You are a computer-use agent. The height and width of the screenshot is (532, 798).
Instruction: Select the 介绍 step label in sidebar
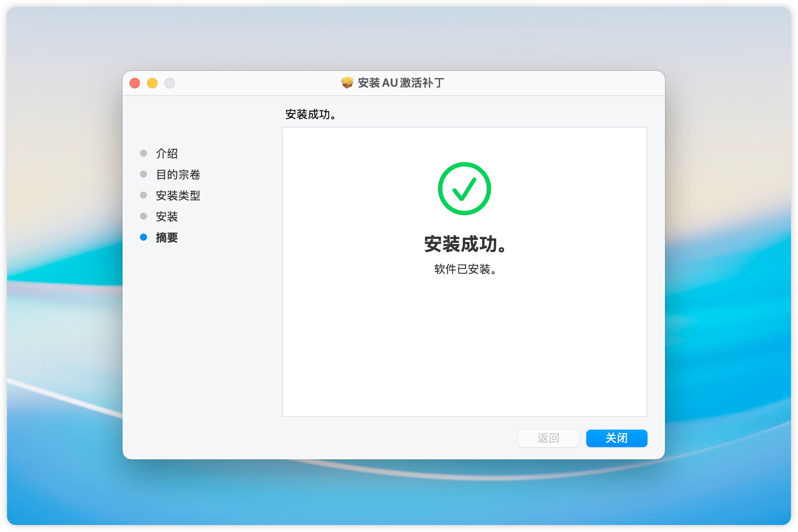(167, 154)
